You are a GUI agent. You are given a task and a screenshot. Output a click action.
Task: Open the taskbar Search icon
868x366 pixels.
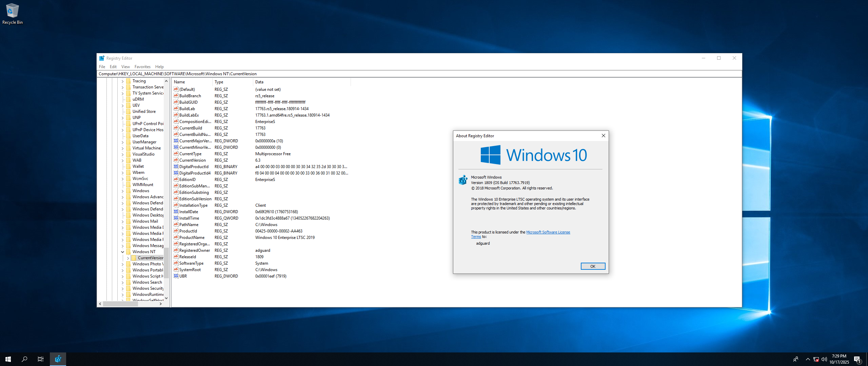coord(24,359)
